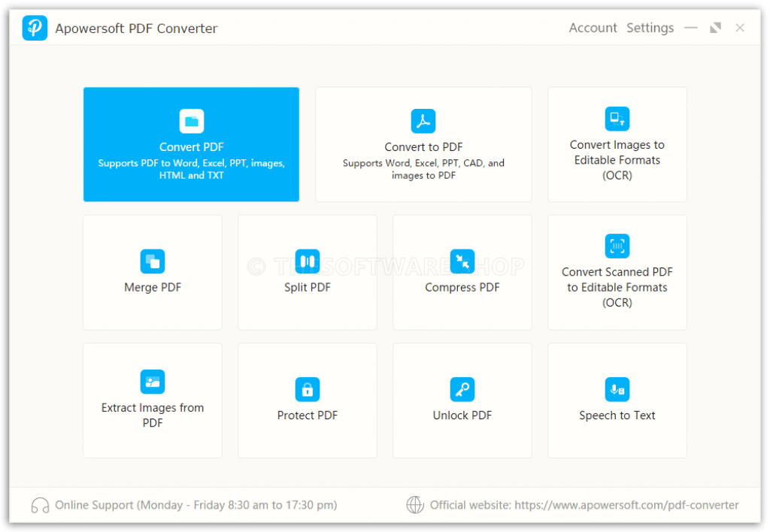Click the Supports Word, Excel, PPT, CAD description

click(423, 169)
